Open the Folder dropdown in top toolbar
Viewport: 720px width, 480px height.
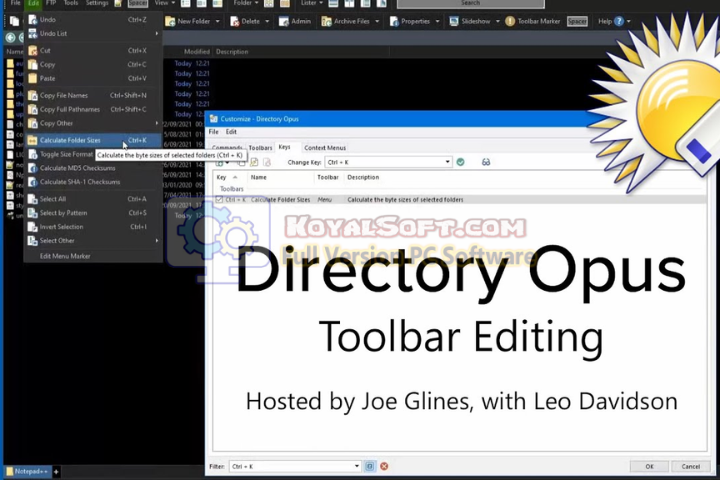pos(246,3)
